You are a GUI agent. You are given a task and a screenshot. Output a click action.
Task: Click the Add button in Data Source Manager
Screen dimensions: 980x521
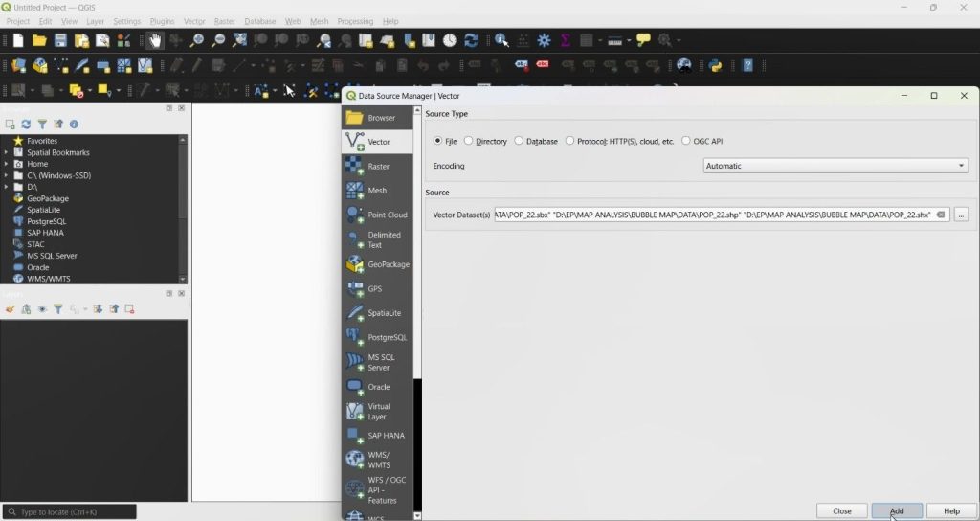(897, 511)
